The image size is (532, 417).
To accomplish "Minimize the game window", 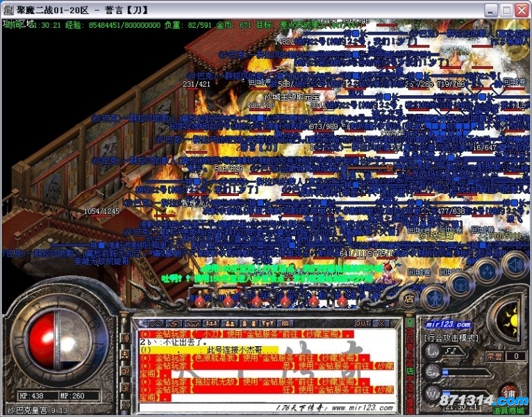I will click(490, 10).
